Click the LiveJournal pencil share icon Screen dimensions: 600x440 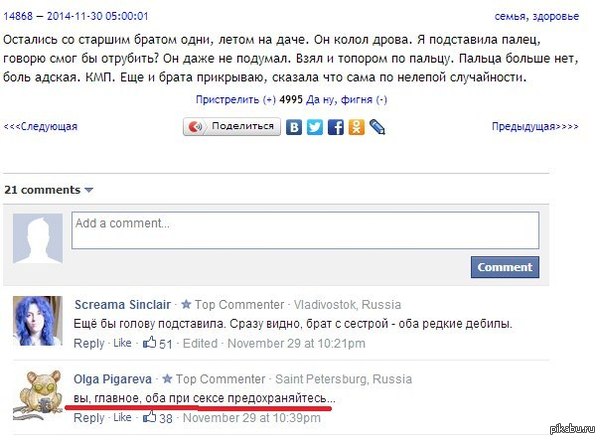point(377,127)
